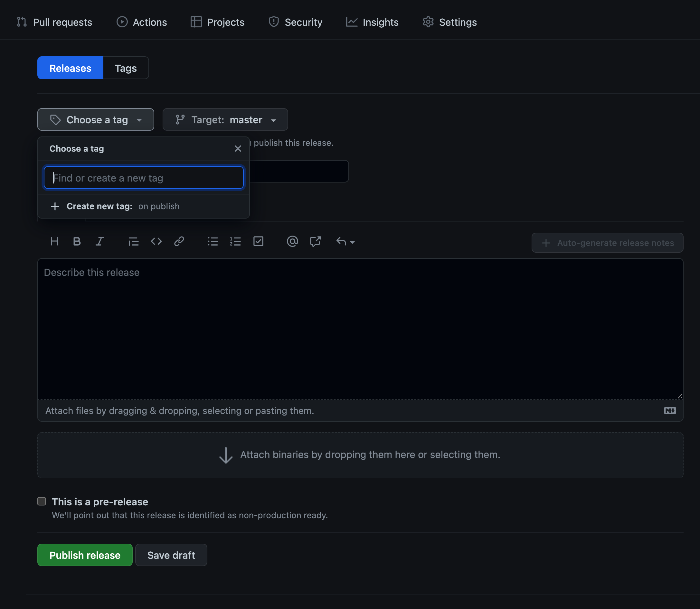This screenshot has width=700, height=609.
Task: Click Save draft button
Action: (171, 555)
